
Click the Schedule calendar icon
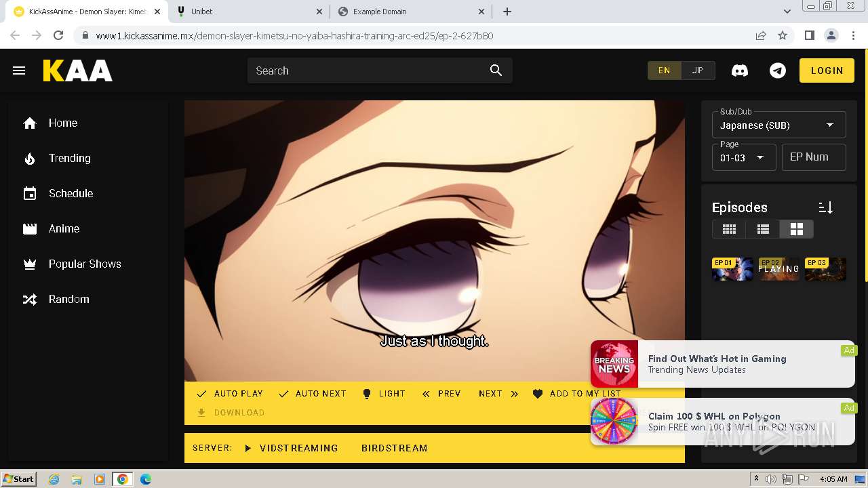(30, 194)
